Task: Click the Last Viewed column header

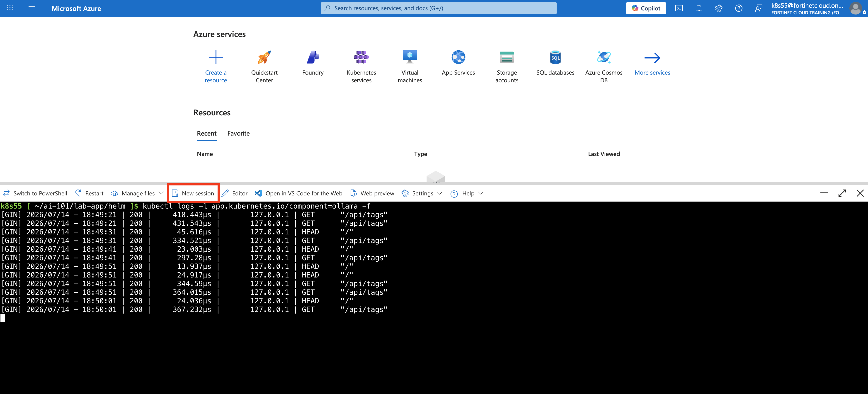Action: (604, 154)
